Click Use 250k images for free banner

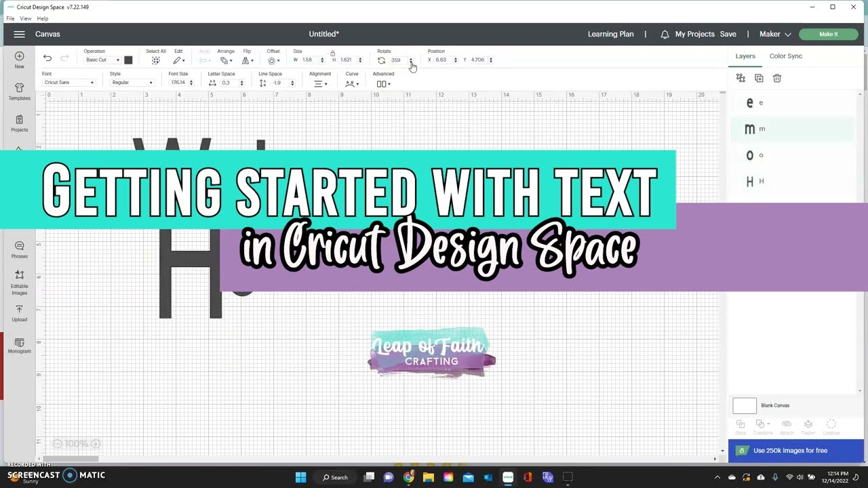click(x=796, y=451)
